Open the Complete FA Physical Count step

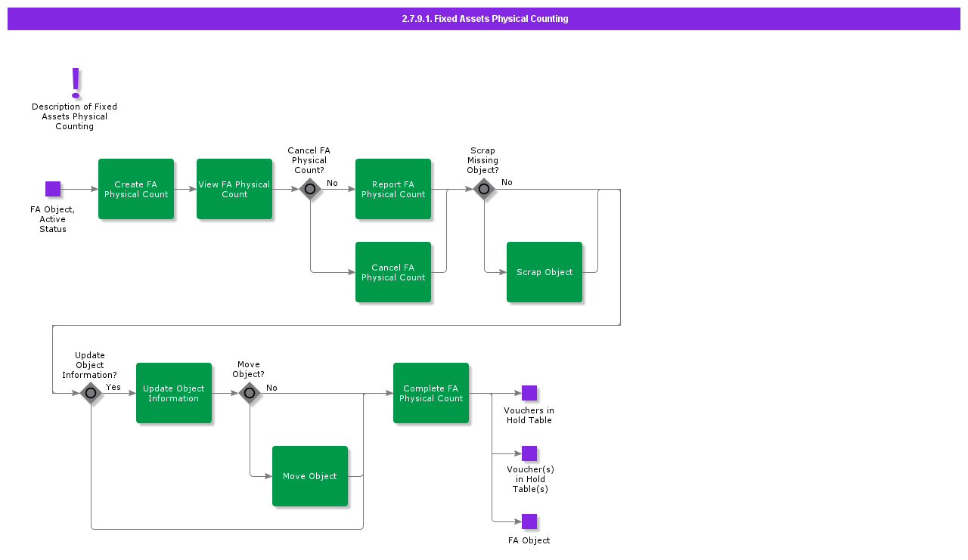coord(431,393)
